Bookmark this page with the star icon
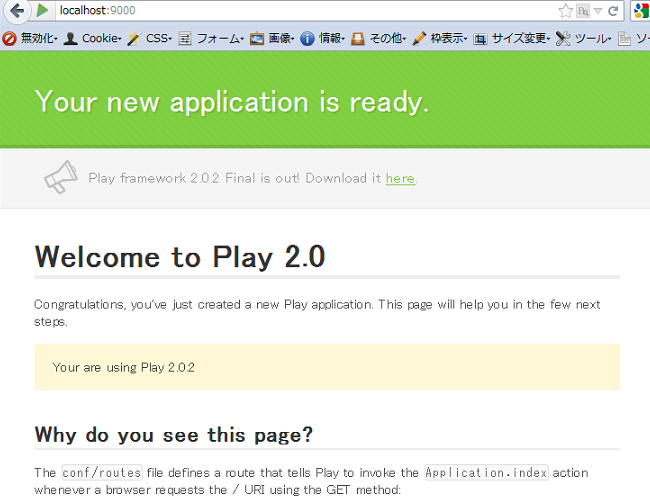 (565, 11)
